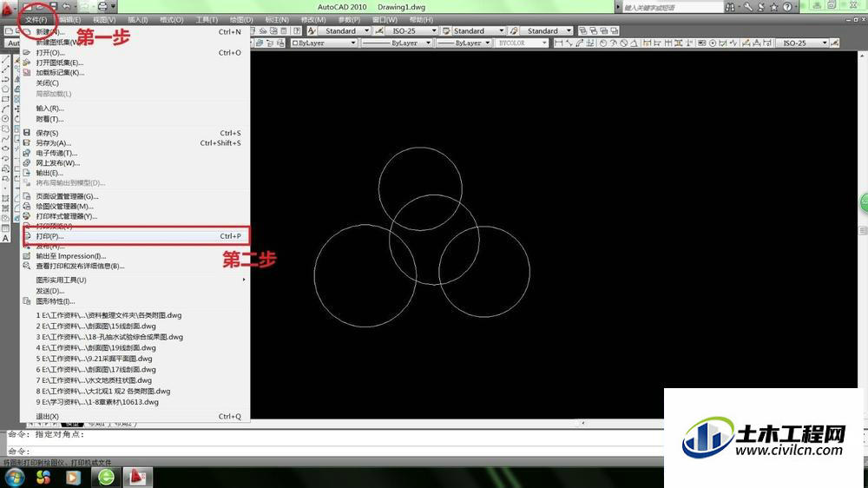Click the Plot printer icon in quick access
This screenshot has width=868, height=488.
point(102,7)
